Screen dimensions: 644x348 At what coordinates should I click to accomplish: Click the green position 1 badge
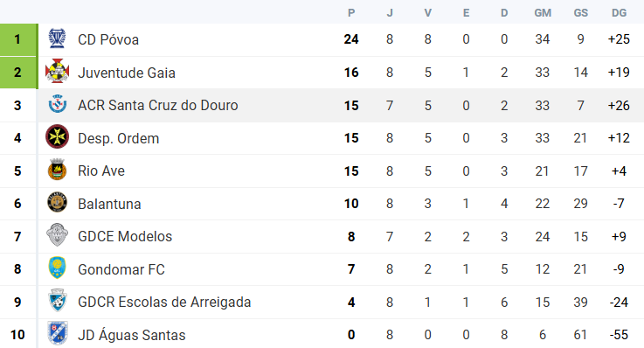coord(18,39)
